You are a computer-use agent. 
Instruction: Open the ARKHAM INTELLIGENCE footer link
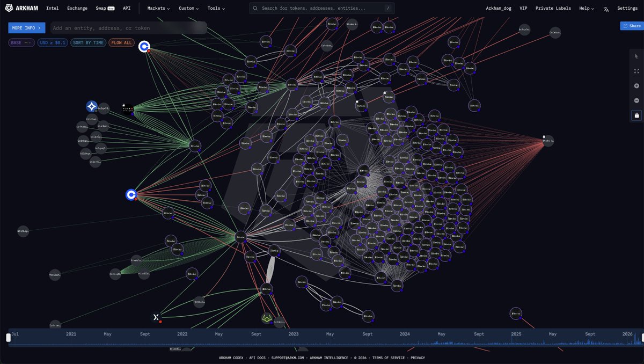click(330, 358)
